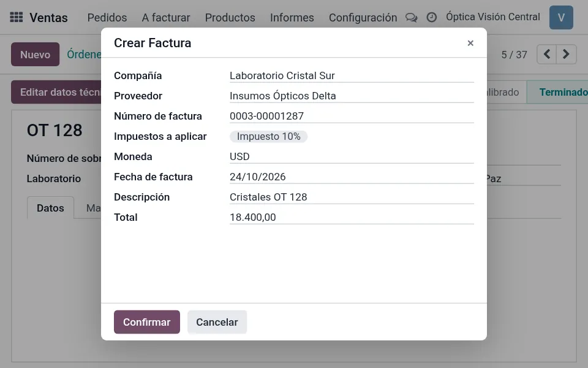Viewport: 588px width, 368px height.
Task: Click the Laboratorio field label
Action: click(54, 178)
